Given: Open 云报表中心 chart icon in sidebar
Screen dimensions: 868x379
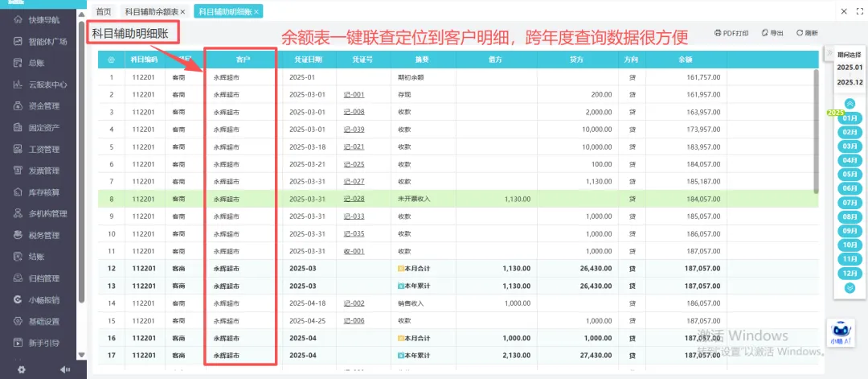Looking at the screenshot, I should pyautogui.click(x=18, y=84).
